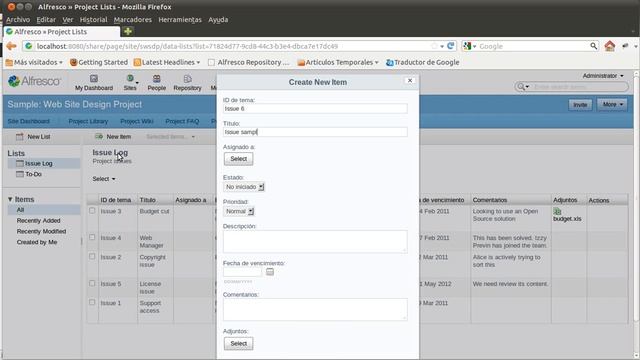
Task: Collapse the Items filter section
Action: pos(21,199)
